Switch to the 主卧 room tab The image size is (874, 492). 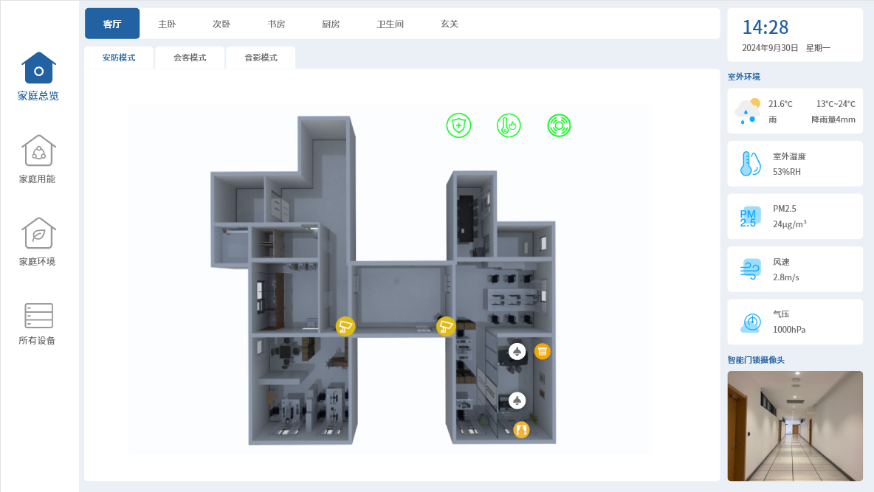coord(167,24)
